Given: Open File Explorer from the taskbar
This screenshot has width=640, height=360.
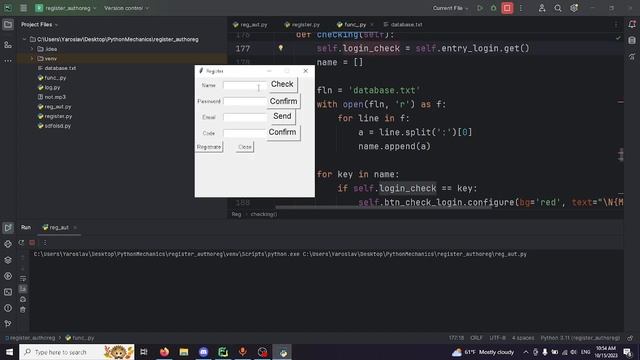Looking at the screenshot, I should point(184,352).
